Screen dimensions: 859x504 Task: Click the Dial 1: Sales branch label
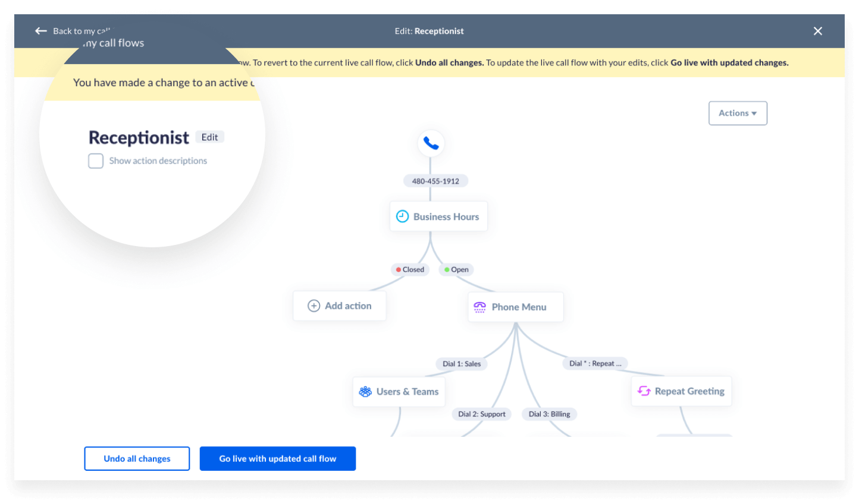point(462,364)
